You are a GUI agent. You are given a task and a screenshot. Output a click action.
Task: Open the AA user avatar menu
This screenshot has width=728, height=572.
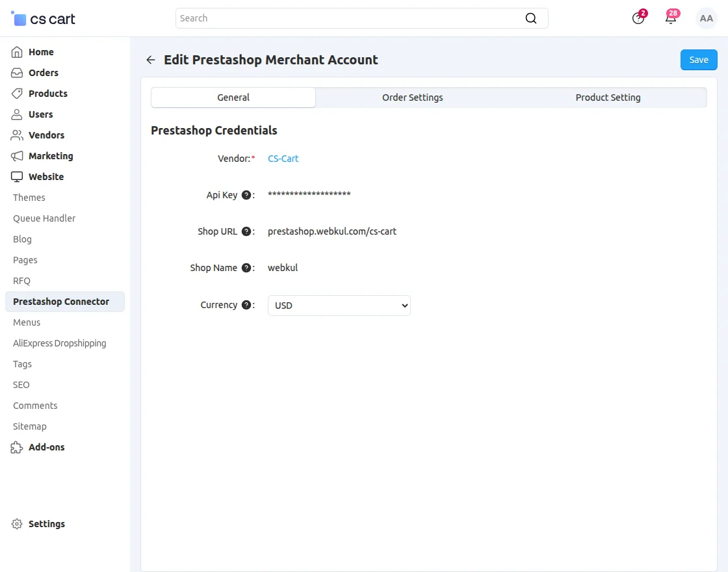coord(706,19)
